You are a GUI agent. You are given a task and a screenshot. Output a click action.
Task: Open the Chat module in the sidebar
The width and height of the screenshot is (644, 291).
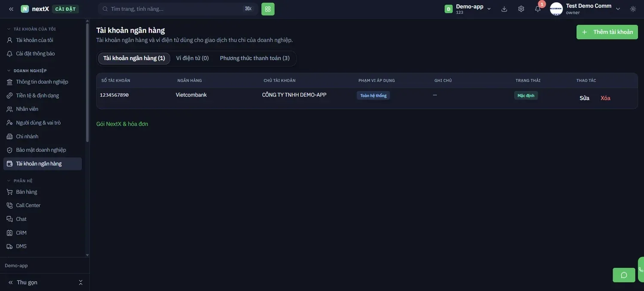[43, 219]
